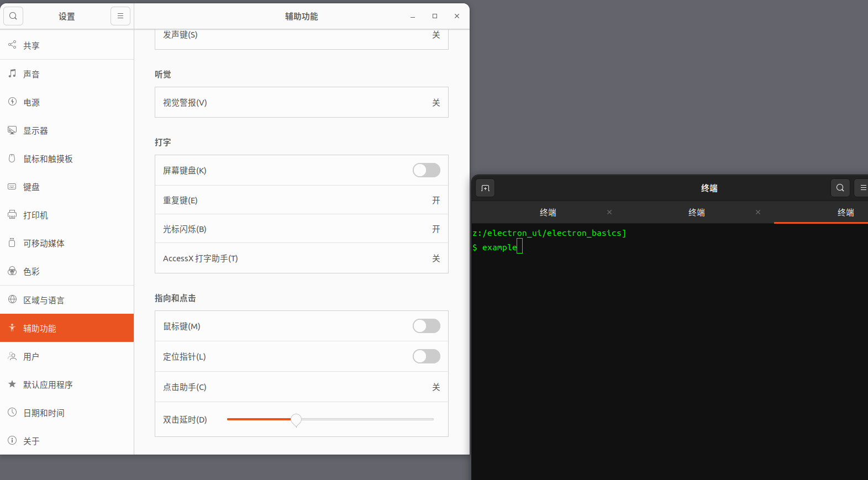The height and width of the screenshot is (480, 868).
Task: Open 默认应用程序 settings page
Action: point(67,384)
